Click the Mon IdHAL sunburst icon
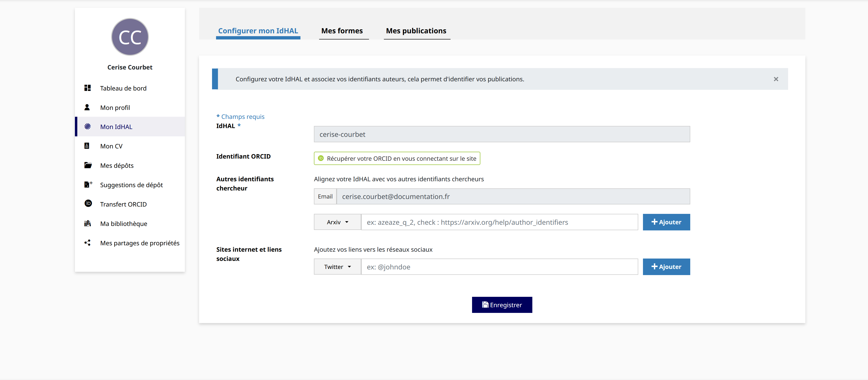 (x=88, y=126)
